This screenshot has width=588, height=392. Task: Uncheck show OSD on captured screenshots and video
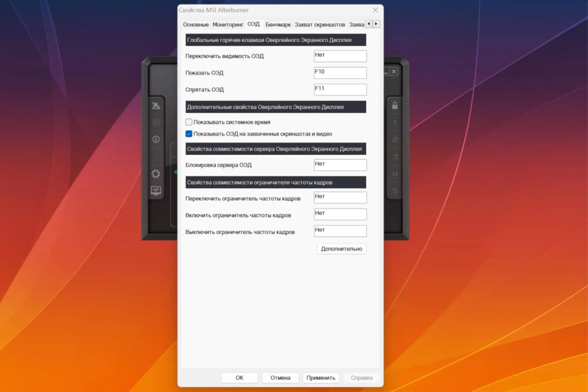pos(189,134)
